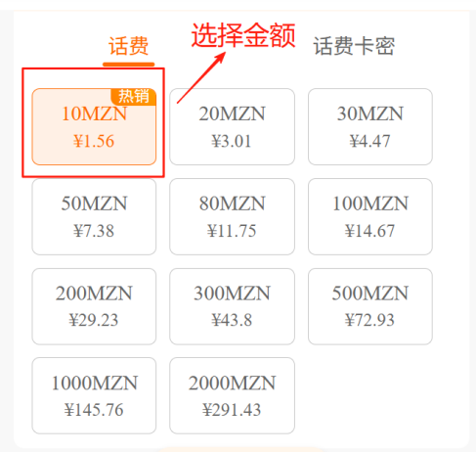Click the ¥72.93 price text

click(x=369, y=320)
